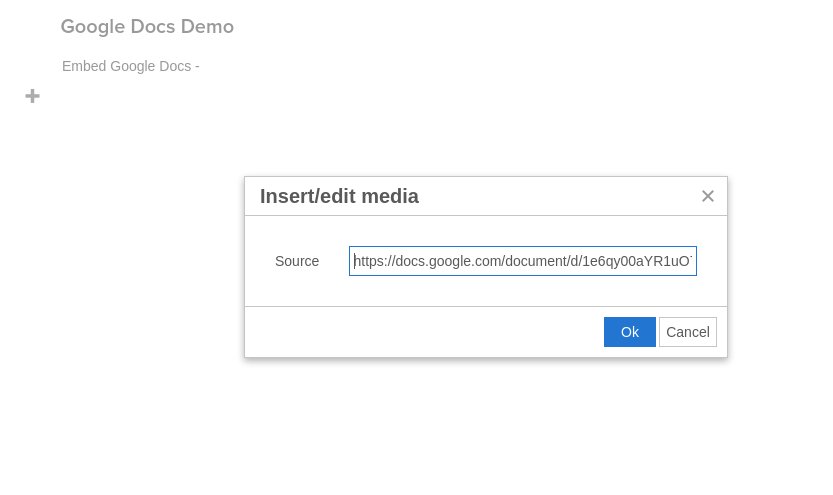Screen dimensions: 833x495
Task: Confirm with the Ok button
Action: 630,332
